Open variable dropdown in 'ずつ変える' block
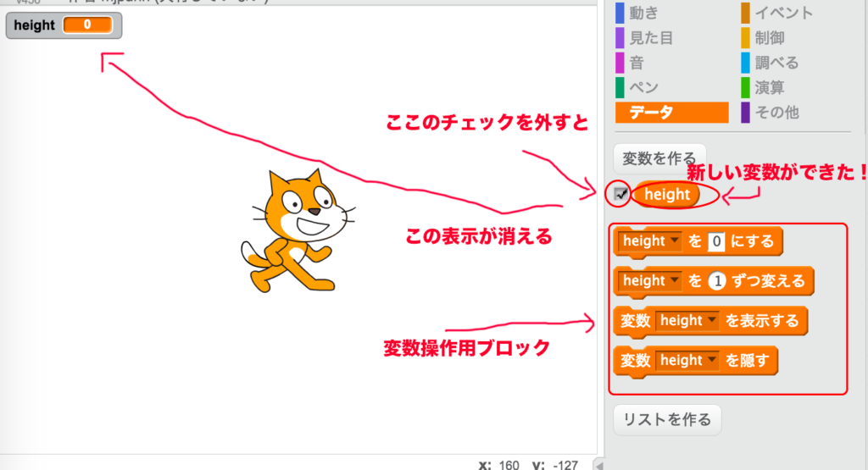The width and height of the screenshot is (868, 470). (650, 281)
